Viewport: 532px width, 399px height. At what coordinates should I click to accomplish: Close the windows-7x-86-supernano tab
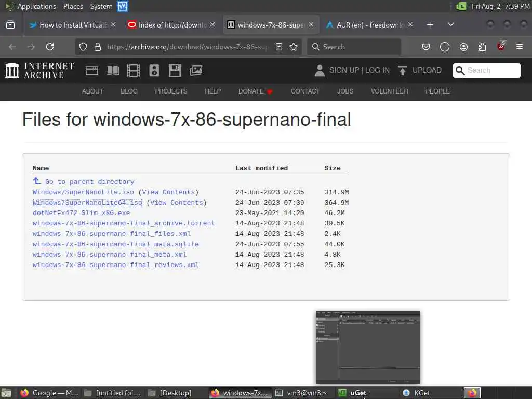point(311,25)
